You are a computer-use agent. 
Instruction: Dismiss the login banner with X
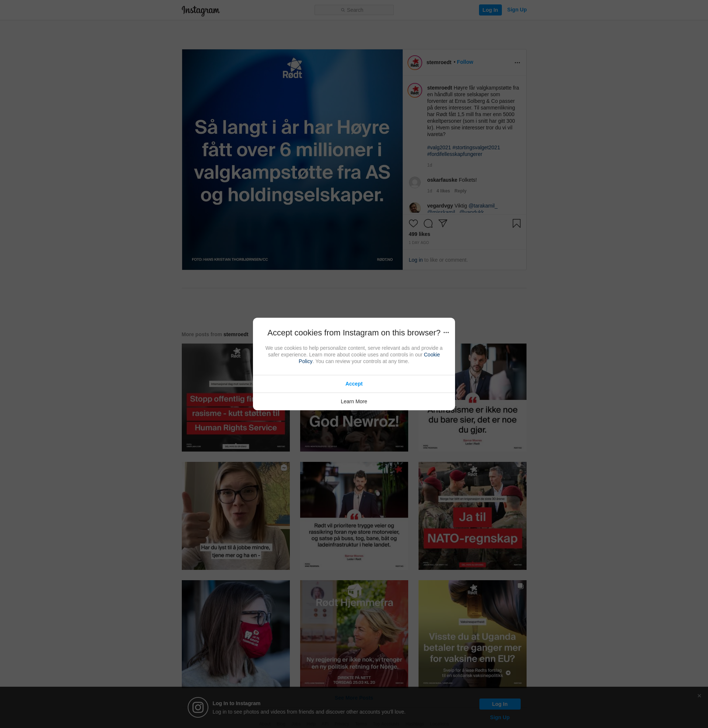click(699, 696)
